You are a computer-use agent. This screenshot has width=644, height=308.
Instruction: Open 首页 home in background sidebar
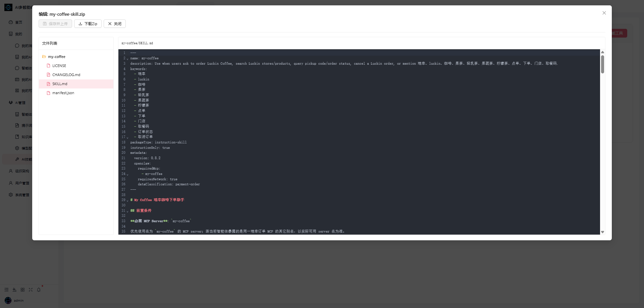click(18, 22)
